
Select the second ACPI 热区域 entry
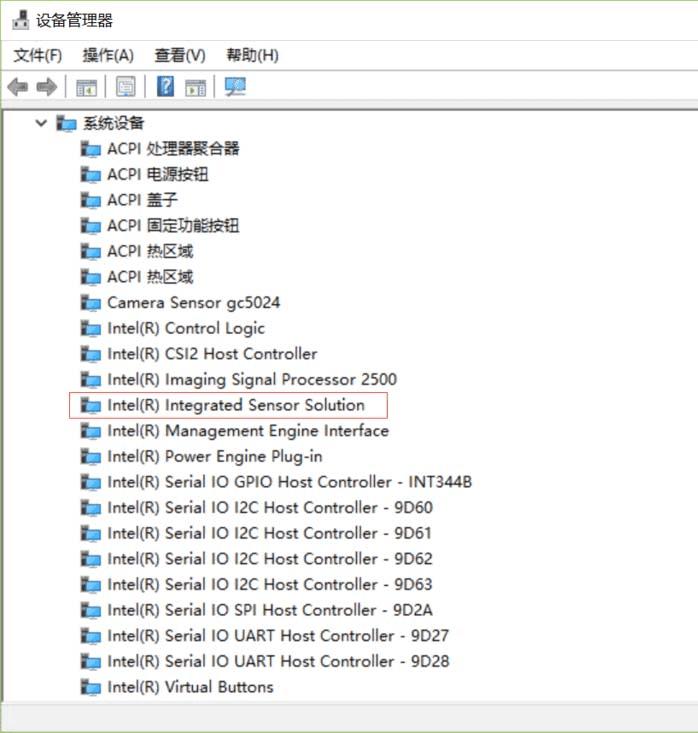(x=150, y=277)
